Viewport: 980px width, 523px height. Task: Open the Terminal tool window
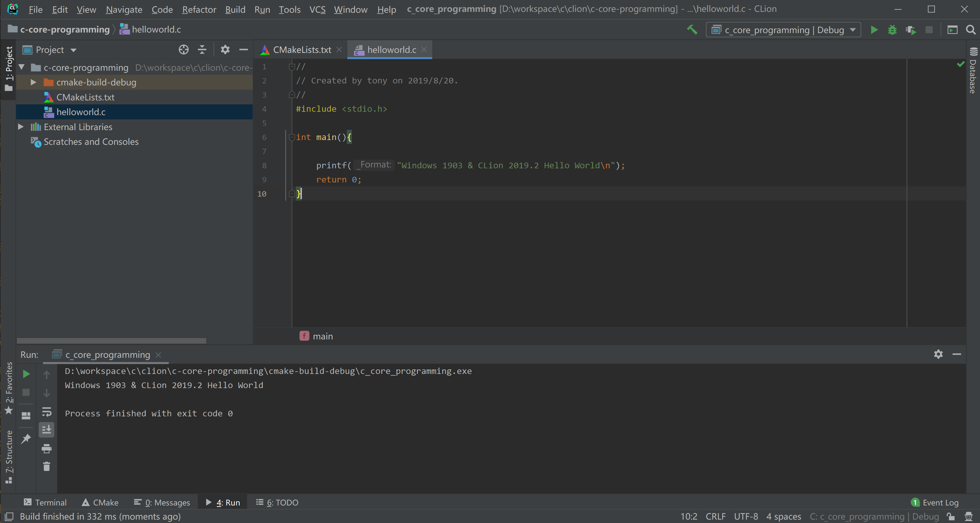click(44, 502)
